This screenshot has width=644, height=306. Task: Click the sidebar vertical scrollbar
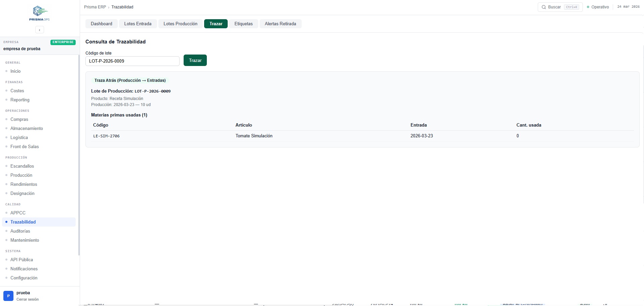79,155
